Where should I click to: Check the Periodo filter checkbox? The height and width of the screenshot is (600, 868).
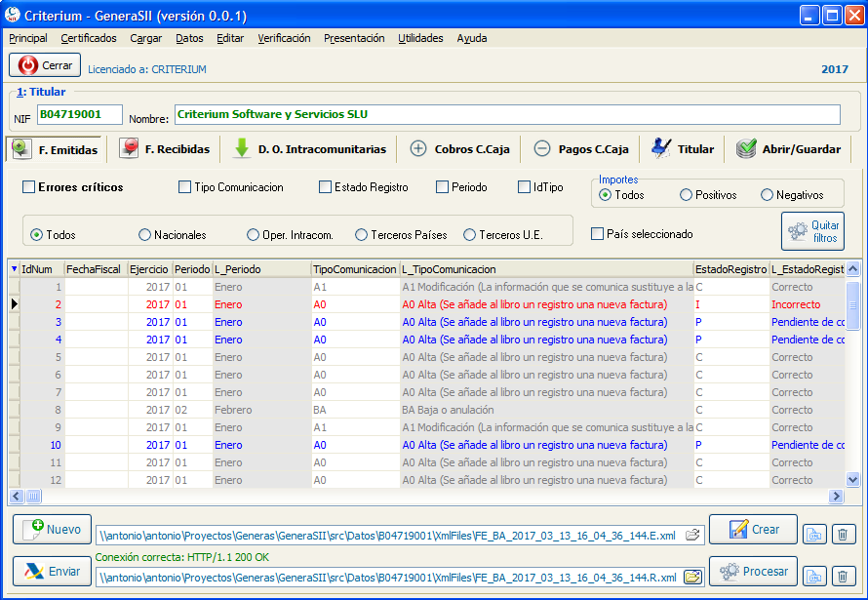pyautogui.click(x=443, y=187)
